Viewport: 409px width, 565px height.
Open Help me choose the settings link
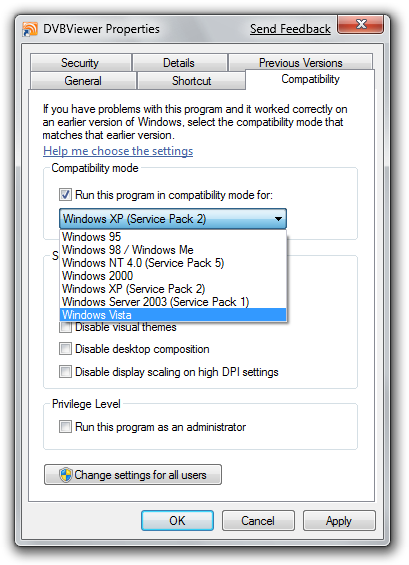click(x=118, y=151)
